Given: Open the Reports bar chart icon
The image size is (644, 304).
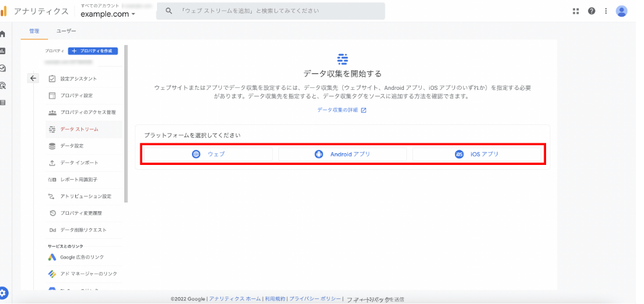Looking at the screenshot, I should click(x=2, y=51).
